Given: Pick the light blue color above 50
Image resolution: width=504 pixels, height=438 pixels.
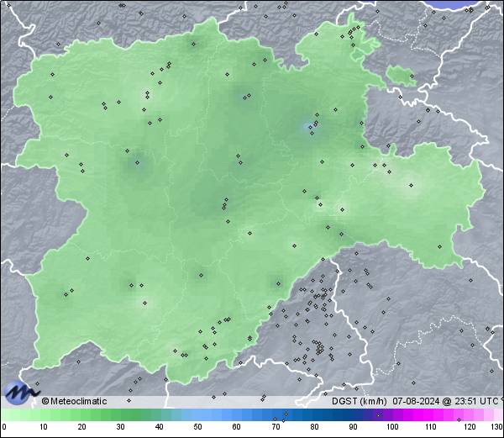Looking at the screenshot, I should click(197, 414).
